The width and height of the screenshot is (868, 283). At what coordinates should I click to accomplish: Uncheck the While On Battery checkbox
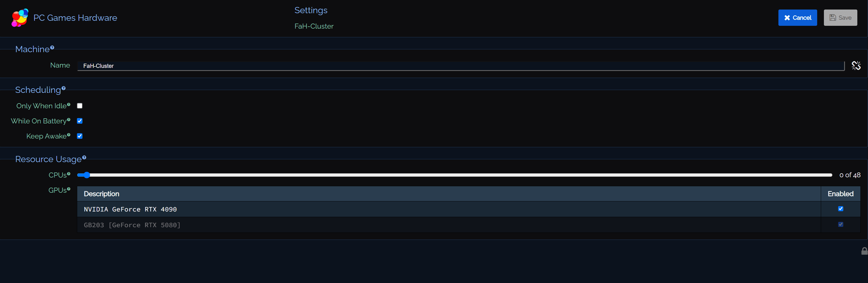pos(80,121)
